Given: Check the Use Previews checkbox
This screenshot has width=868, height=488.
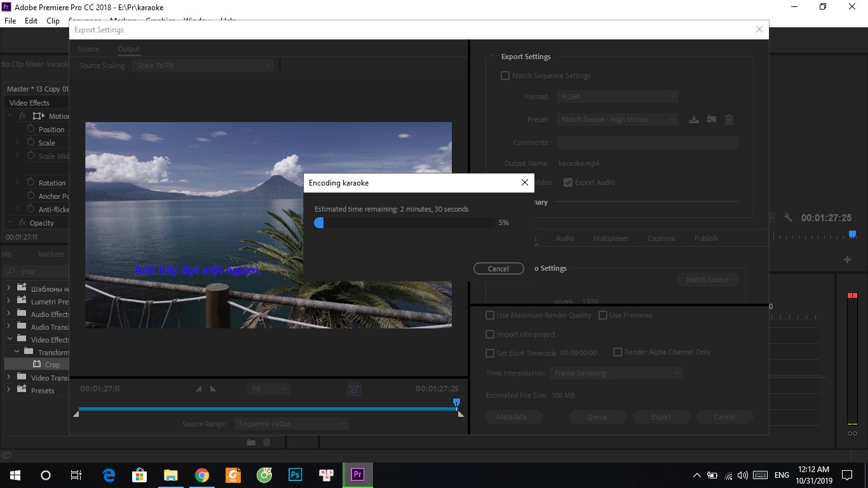Looking at the screenshot, I should [602, 315].
